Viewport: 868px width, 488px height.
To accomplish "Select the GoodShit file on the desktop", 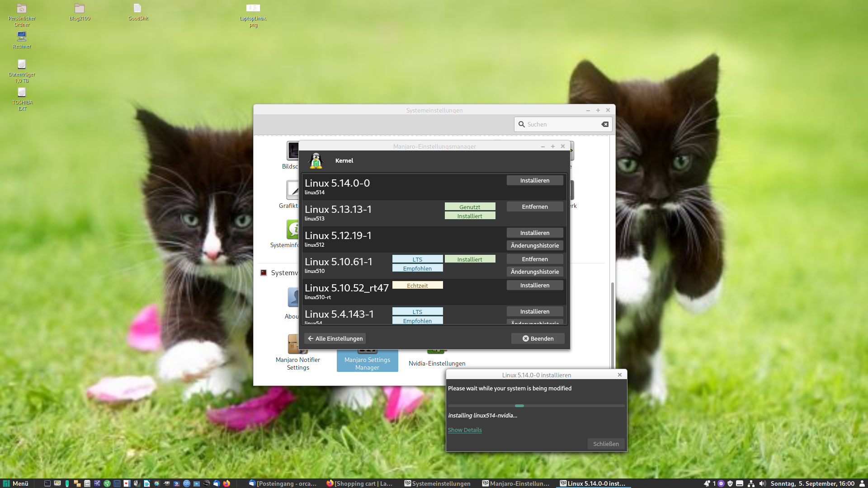I will pyautogui.click(x=138, y=12).
